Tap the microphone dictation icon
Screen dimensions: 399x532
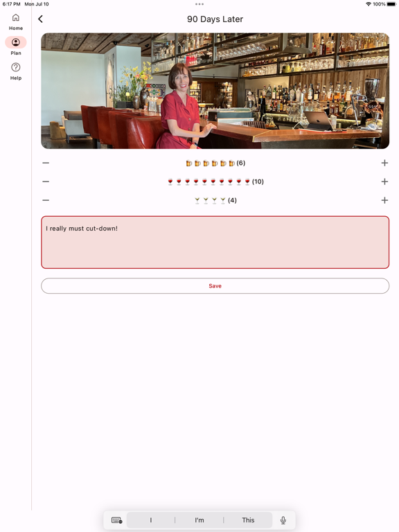(283, 520)
